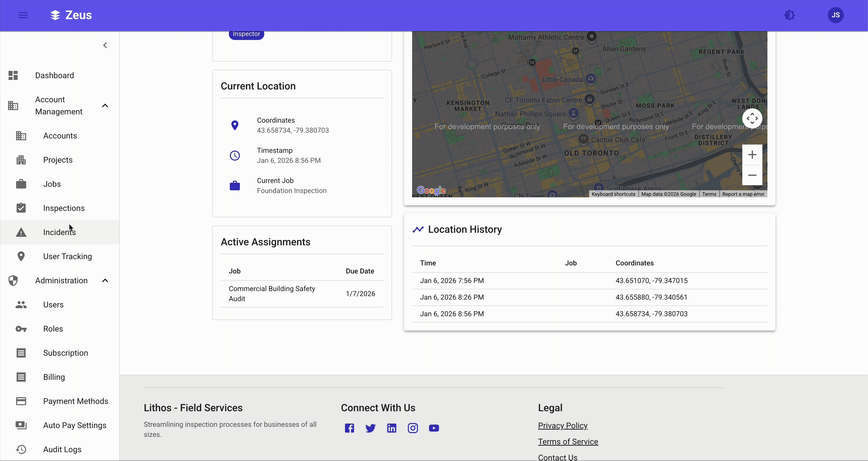The height and width of the screenshot is (461, 868).
Task: Open the Facebook social icon
Action: tap(349, 428)
